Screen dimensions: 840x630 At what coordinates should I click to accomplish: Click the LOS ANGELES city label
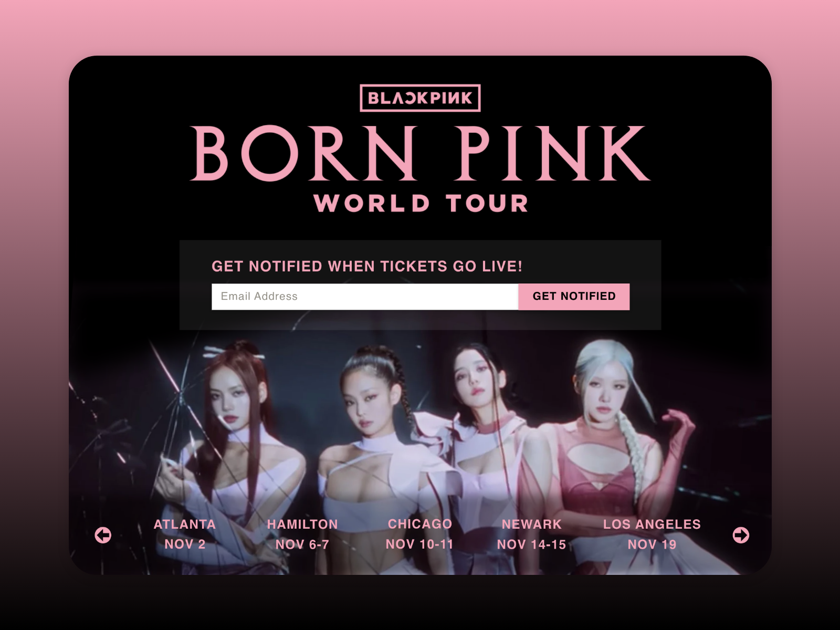pos(652,524)
